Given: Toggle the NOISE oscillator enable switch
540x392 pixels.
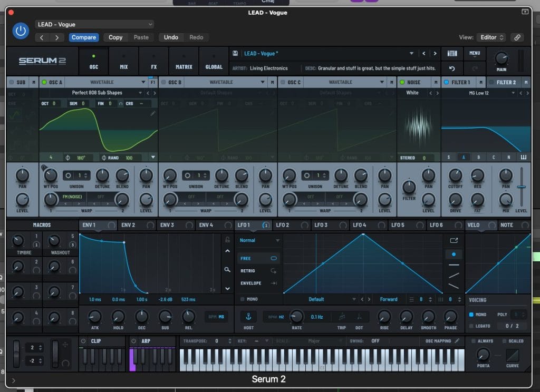Looking at the screenshot, I should pyautogui.click(x=402, y=82).
